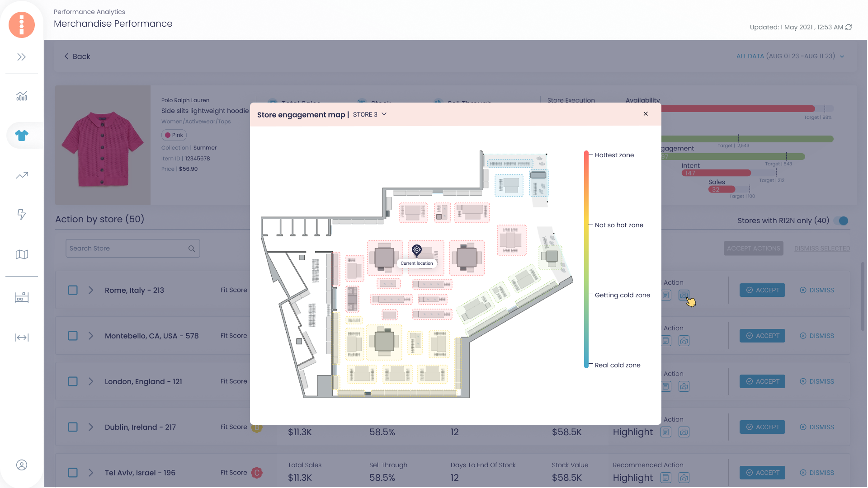
Task: Open the STORE 3 dropdown
Action: [x=370, y=114]
